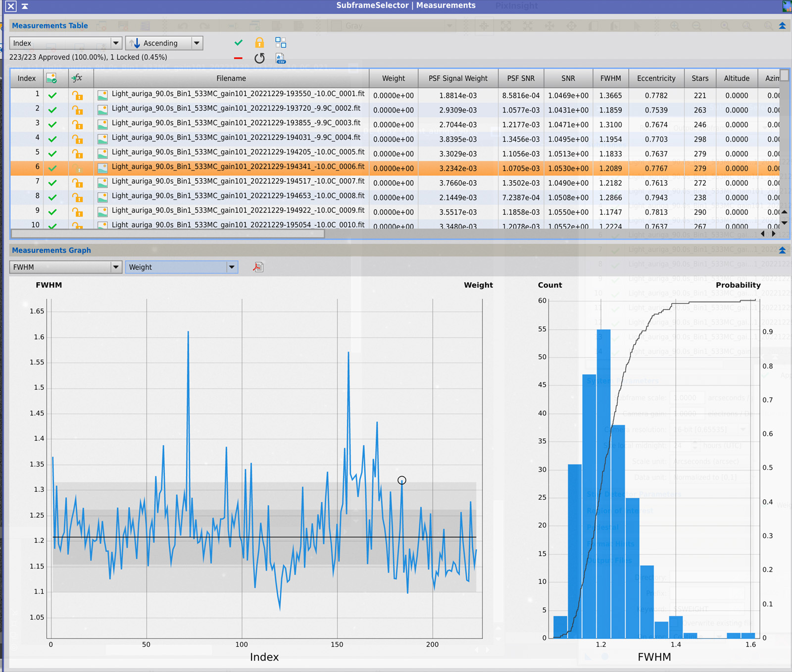The height and width of the screenshot is (672, 792).
Task: Click image icon of file 0001.fit
Action: click(102, 95)
